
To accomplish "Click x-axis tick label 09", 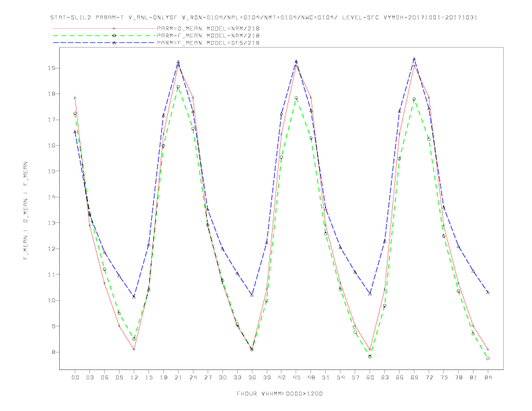I will [x=119, y=377].
